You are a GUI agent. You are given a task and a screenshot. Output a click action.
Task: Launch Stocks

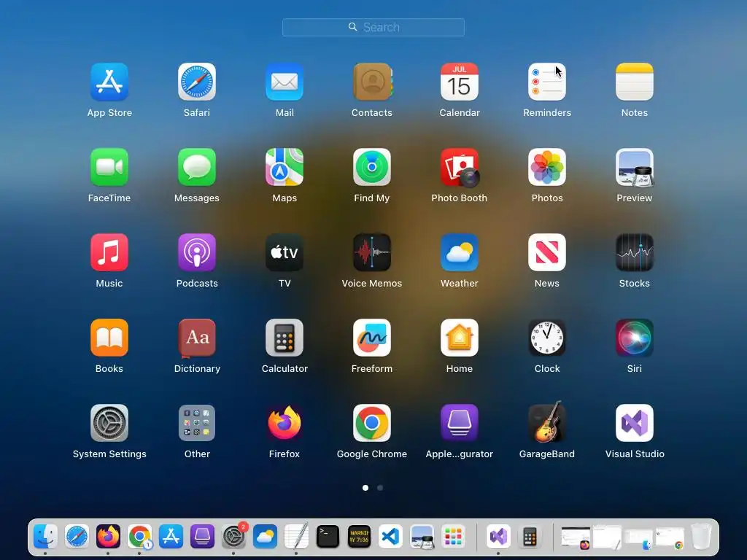(x=635, y=252)
